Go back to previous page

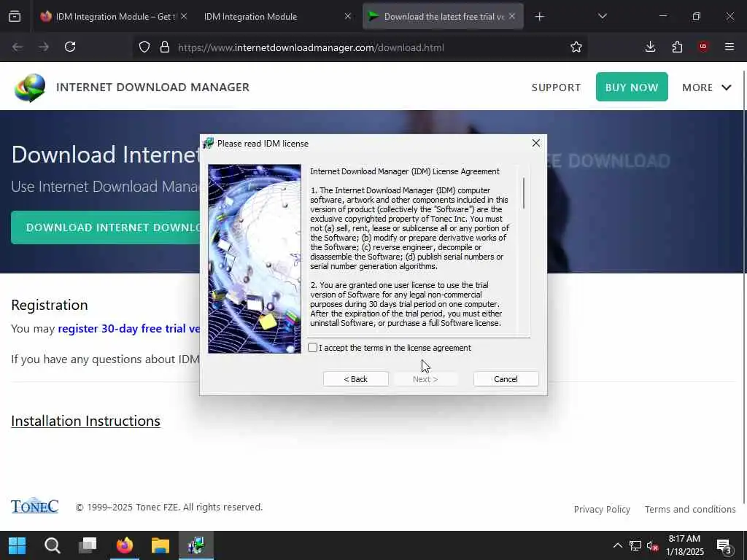coord(18,47)
